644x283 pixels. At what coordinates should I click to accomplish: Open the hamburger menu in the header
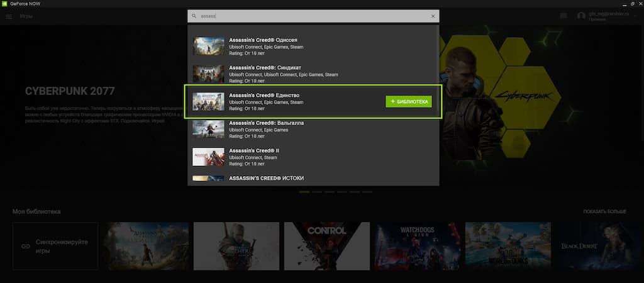9,16
